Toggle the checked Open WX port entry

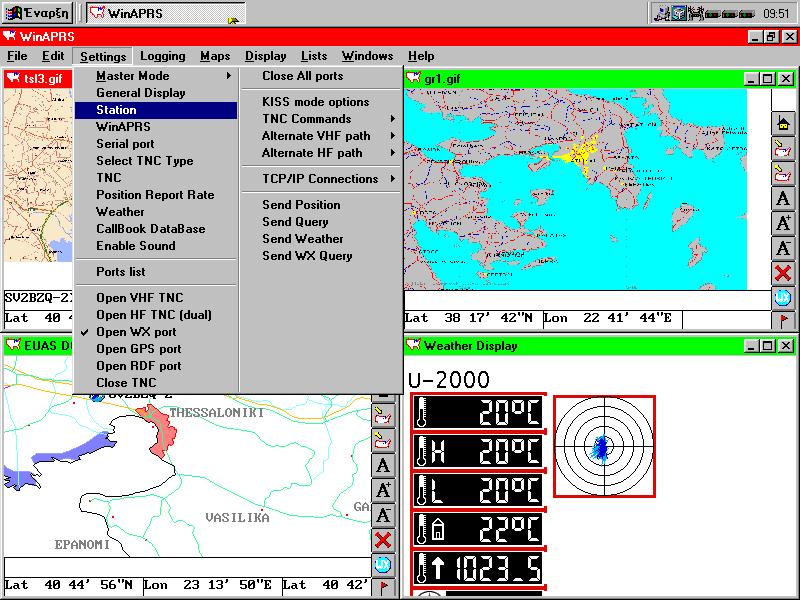(x=156, y=332)
